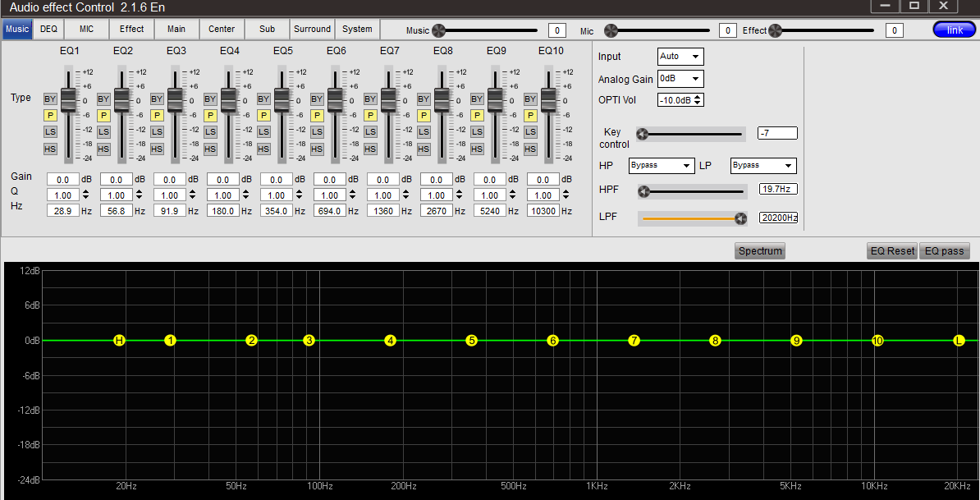Click the Effect volume slider knob
The width and height of the screenshot is (980, 500).
(775, 30)
